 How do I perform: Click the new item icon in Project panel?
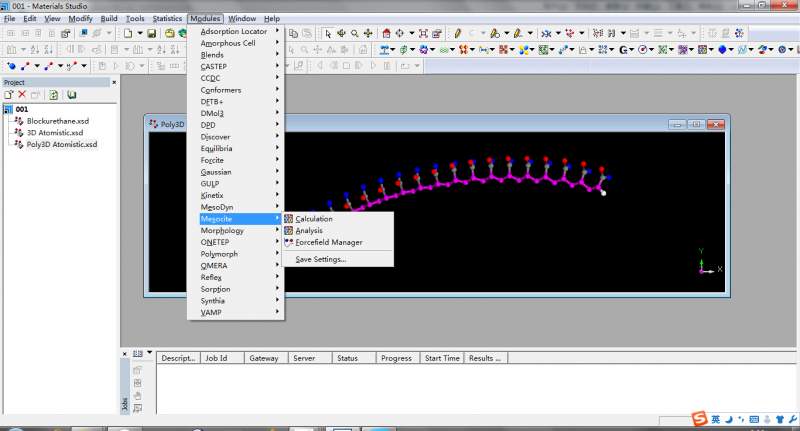[8, 95]
